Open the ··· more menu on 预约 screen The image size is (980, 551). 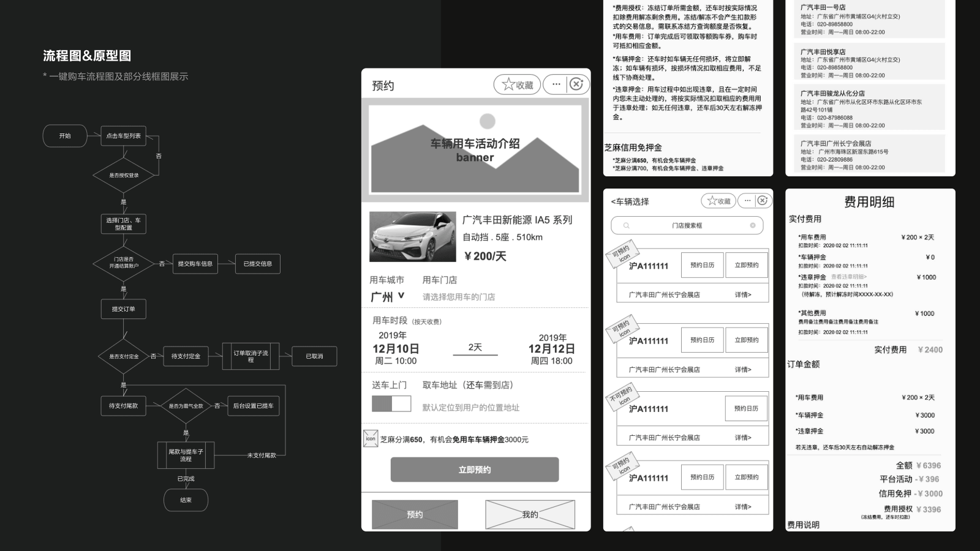pyautogui.click(x=556, y=84)
